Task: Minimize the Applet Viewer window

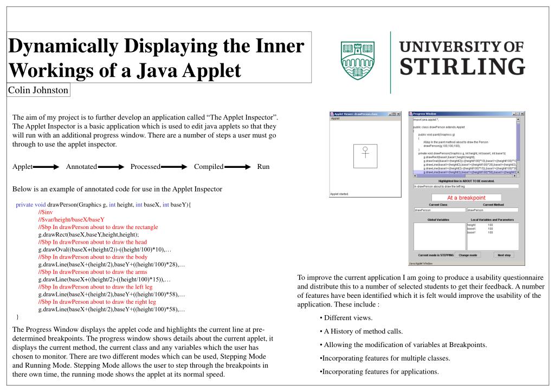Action: tap(390, 114)
